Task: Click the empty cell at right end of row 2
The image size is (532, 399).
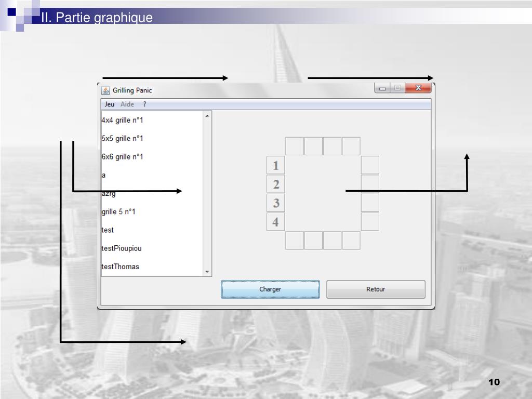Action: click(370, 184)
